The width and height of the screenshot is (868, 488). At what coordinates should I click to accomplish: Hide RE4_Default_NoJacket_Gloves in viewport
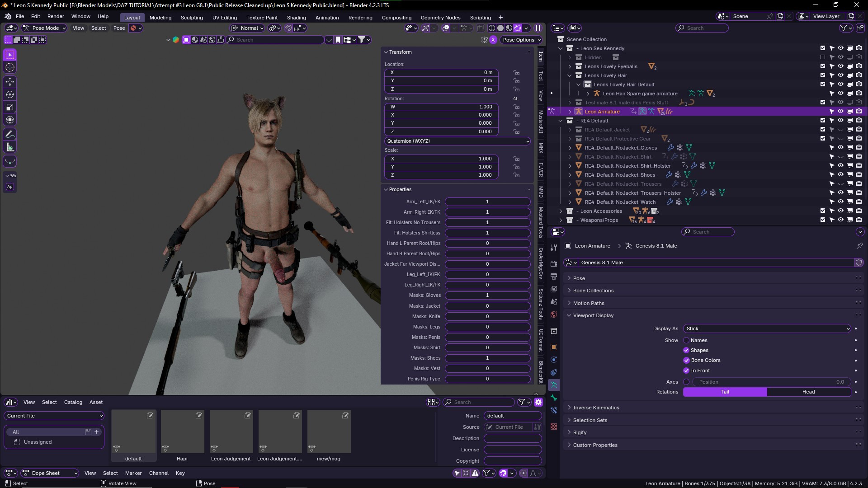click(840, 147)
